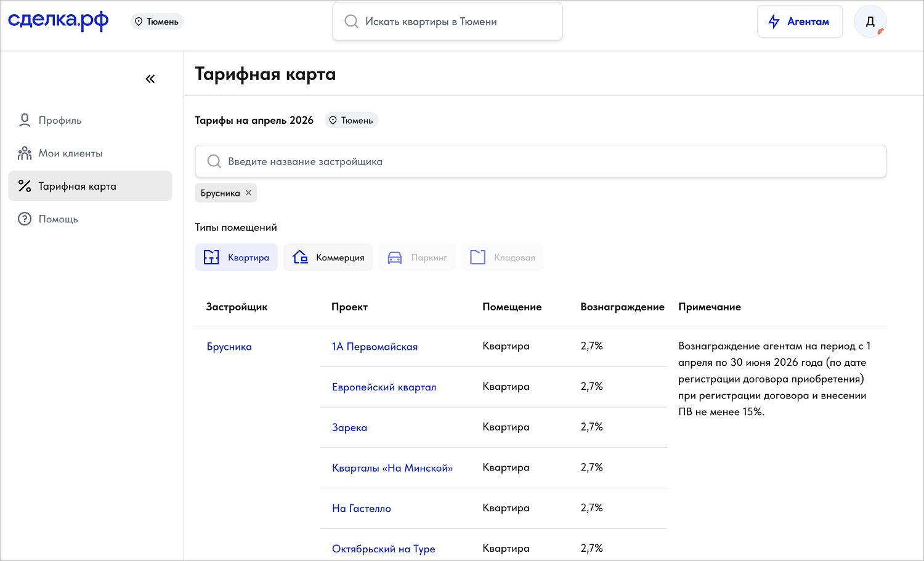Screen dimensions: 924x561
Task: Open the Европейский квартал project link
Action: tap(384, 387)
